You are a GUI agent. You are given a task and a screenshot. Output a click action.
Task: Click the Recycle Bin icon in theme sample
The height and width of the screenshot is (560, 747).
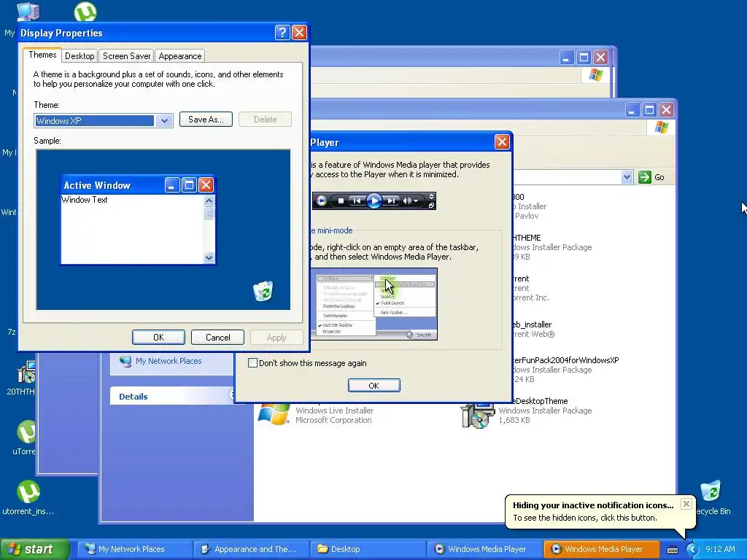pyautogui.click(x=263, y=291)
